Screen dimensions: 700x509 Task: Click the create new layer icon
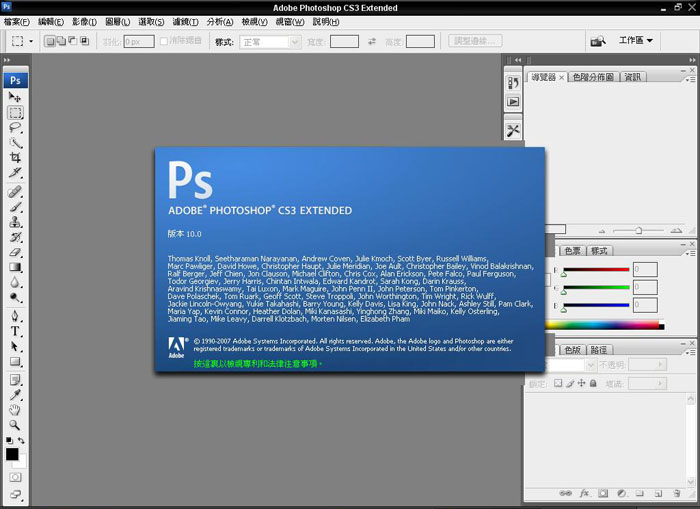click(x=658, y=493)
